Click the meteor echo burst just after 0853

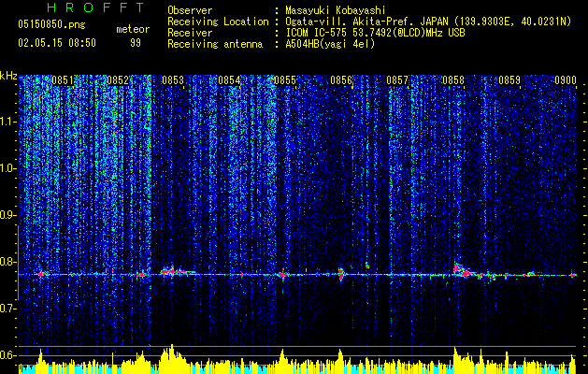(x=177, y=271)
